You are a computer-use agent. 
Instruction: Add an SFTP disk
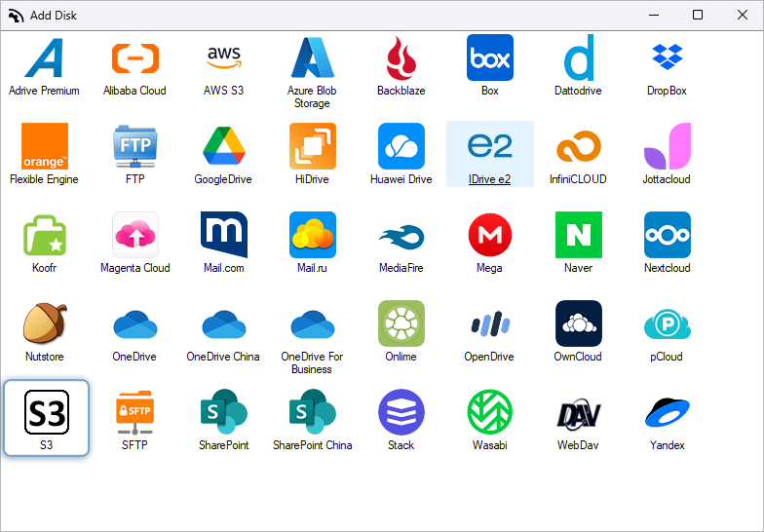[x=134, y=412]
